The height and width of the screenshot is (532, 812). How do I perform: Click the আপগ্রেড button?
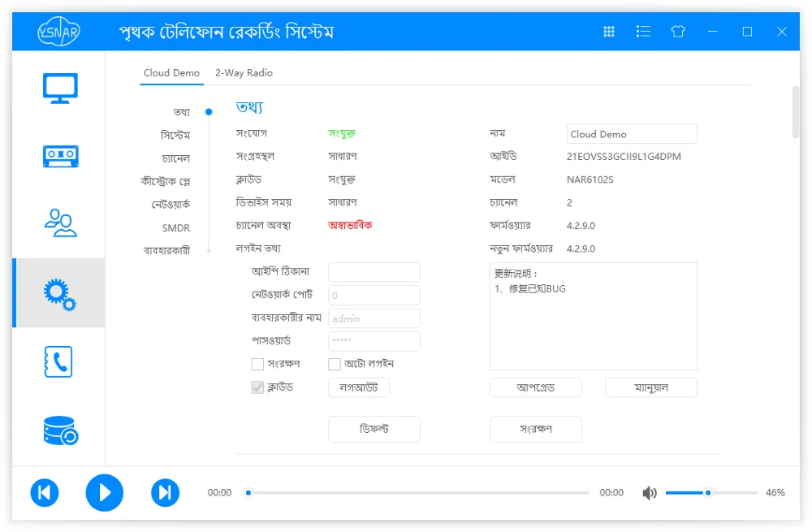point(535,387)
